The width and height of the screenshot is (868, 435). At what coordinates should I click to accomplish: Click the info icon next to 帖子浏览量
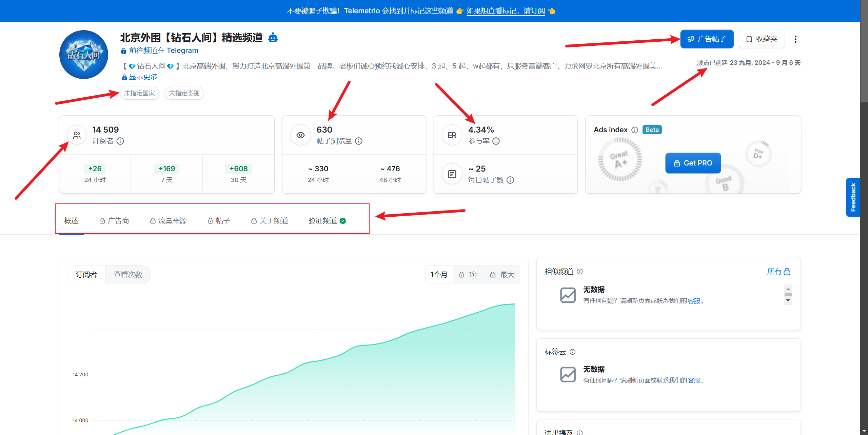359,141
